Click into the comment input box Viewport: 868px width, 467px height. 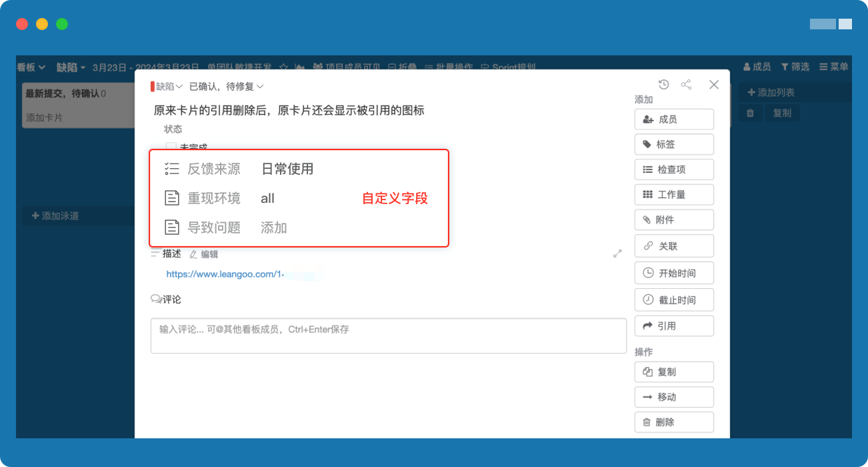(x=388, y=336)
